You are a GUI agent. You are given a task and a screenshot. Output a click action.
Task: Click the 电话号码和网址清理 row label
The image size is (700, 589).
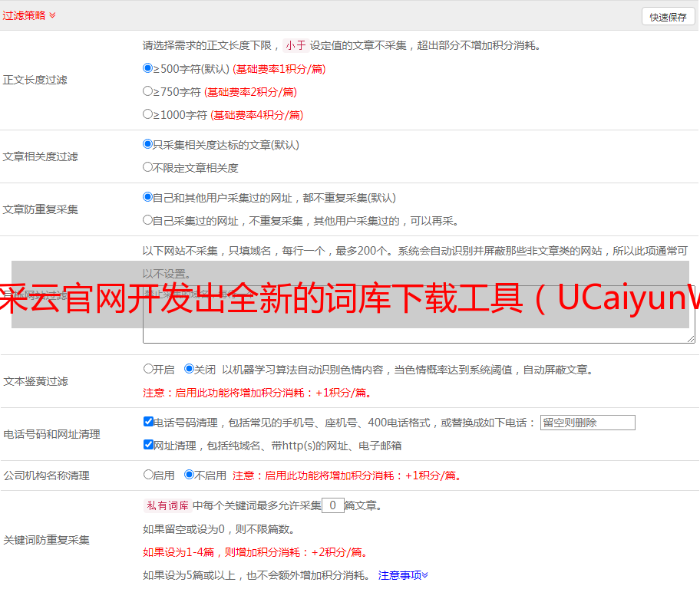(51, 434)
